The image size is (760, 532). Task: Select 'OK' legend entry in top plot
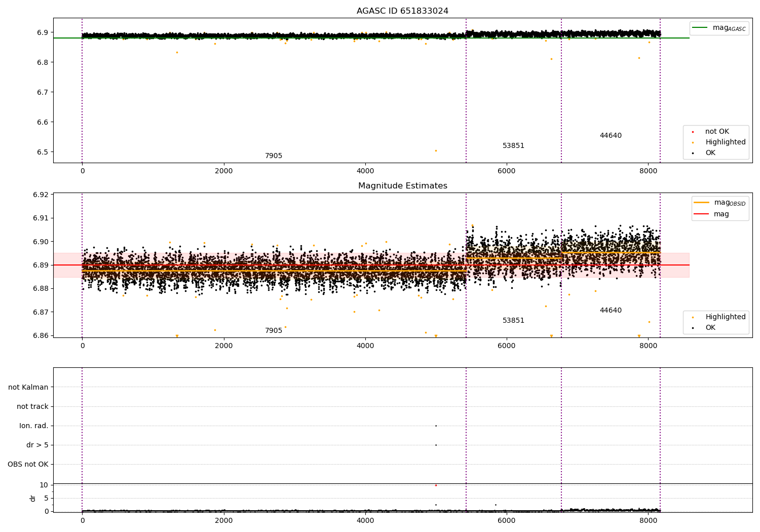(710, 153)
